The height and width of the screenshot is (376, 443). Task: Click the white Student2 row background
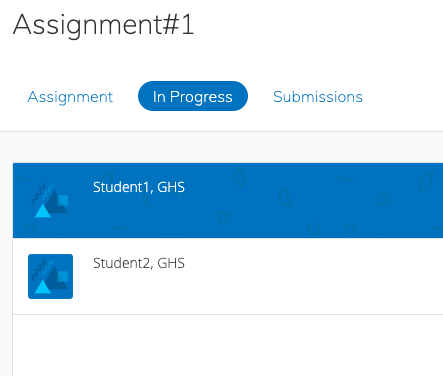(228, 276)
